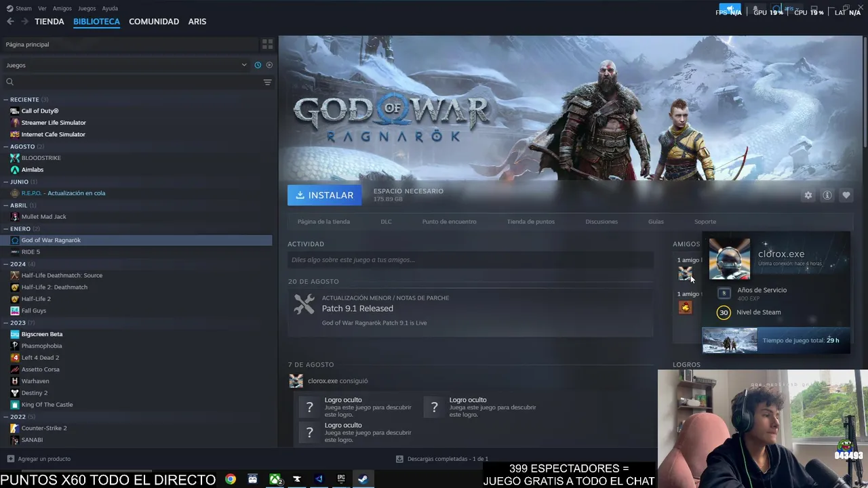Image resolution: width=868 pixels, height=488 pixels.
Task: Open the God of War playtime thumbnail
Action: coord(730,340)
